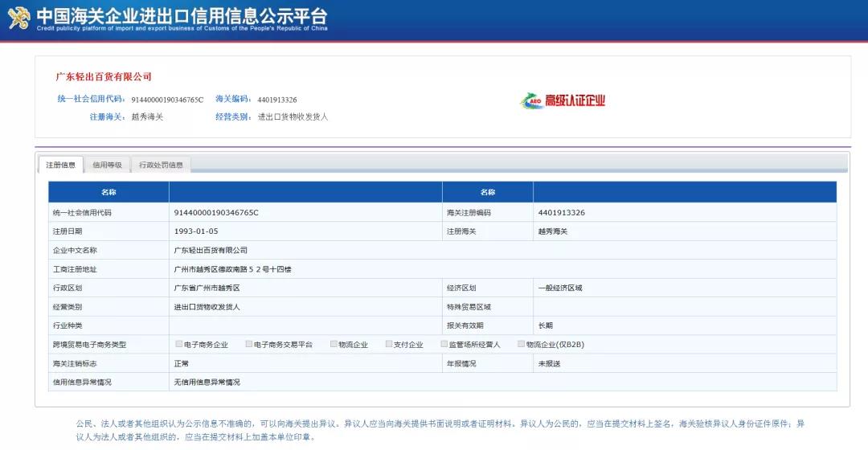Image resolution: width=868 pixels, height=450 pixels.
Task: Click the registration date 1993-01-05 cell
Action: point(196,231)
